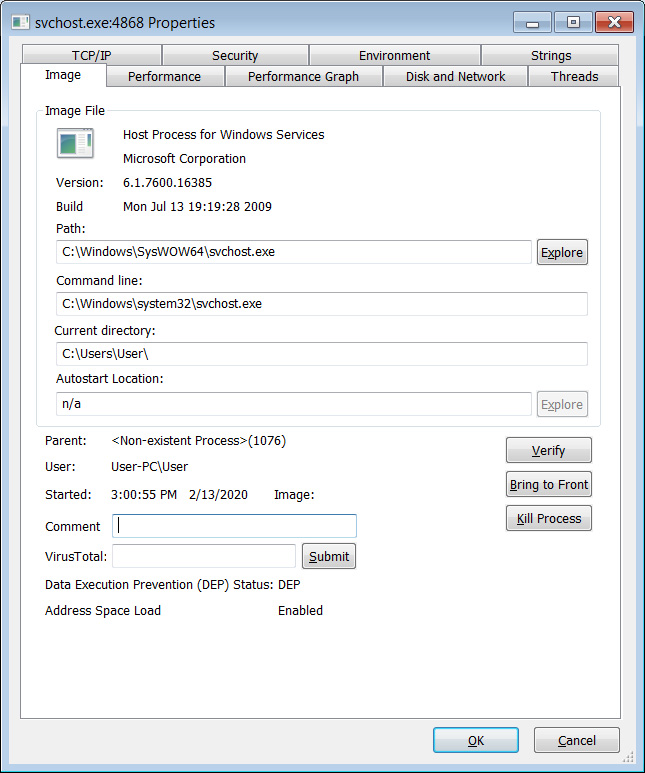Screen dimensions: 645x773
Task: Click the title bar application icon
Action: pyautogui.click(x=20, y=22)
